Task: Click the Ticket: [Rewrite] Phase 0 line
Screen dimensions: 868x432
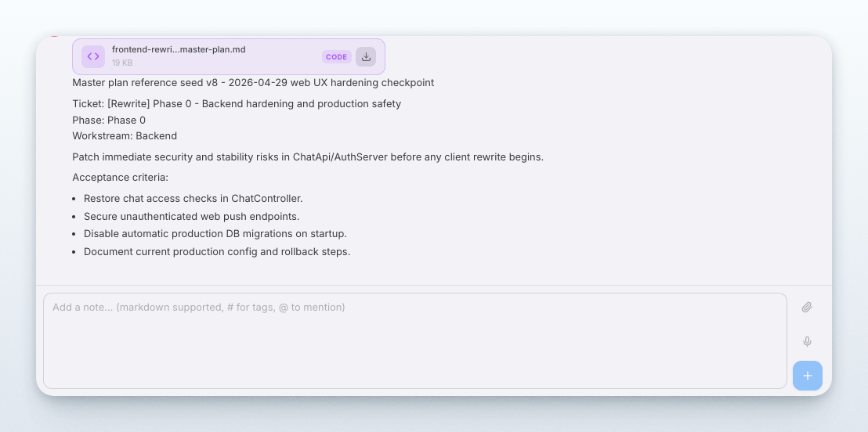Action: [237, 103]
